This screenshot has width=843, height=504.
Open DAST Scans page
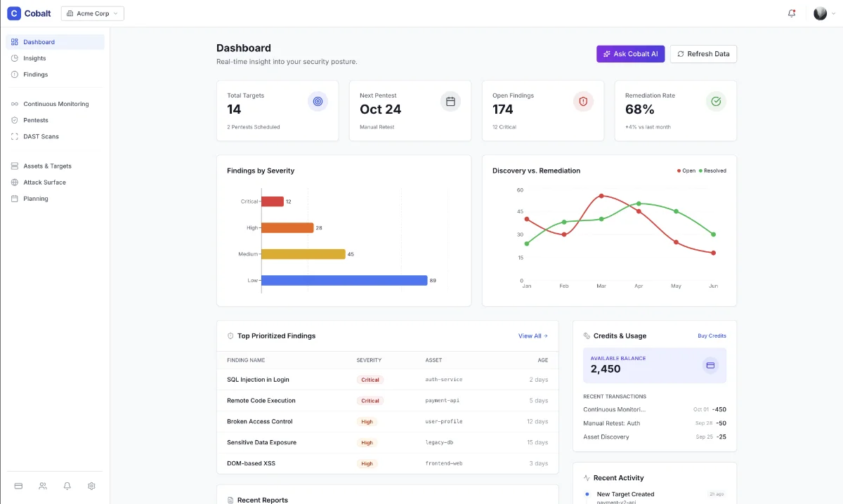55,136
